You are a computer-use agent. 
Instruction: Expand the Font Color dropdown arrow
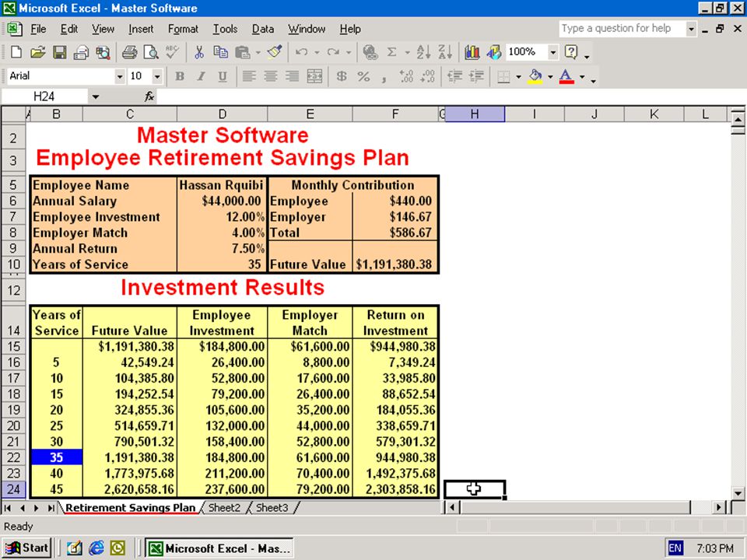[582, 76]
